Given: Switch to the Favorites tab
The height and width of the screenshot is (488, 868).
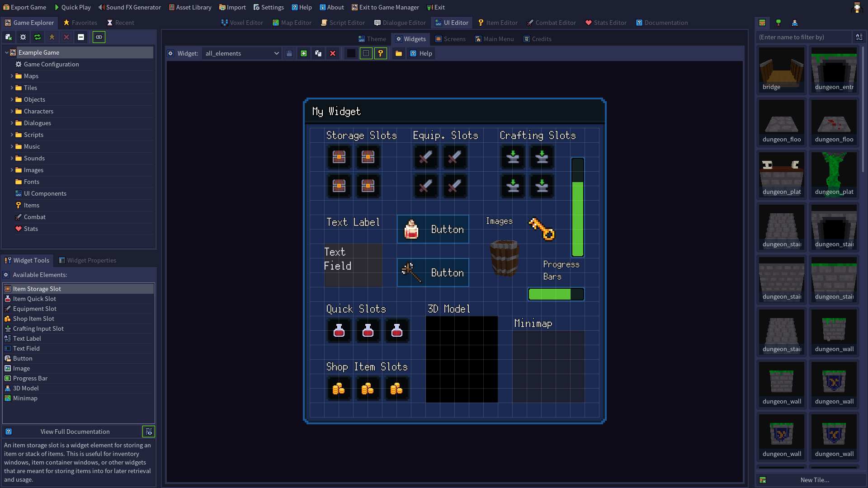Looking at the screenshot, I should click(80, 23).
